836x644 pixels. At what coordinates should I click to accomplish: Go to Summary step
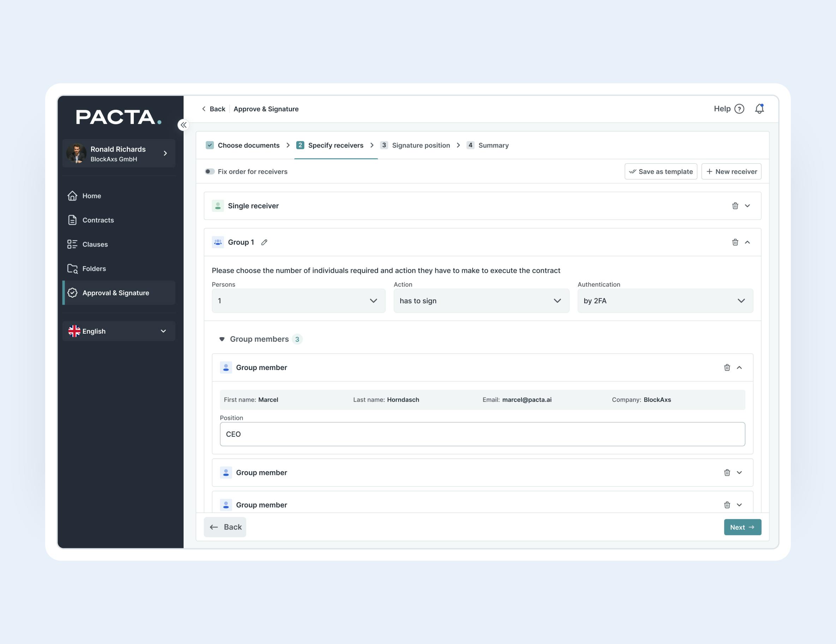click(487, 145)
